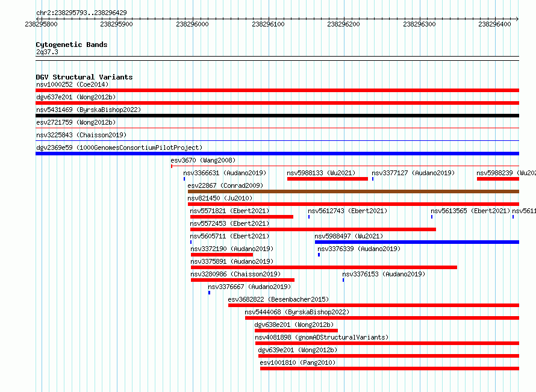Open esv3670 (Wang2008) variant label
536x392 pixels.
coord(203,160)
